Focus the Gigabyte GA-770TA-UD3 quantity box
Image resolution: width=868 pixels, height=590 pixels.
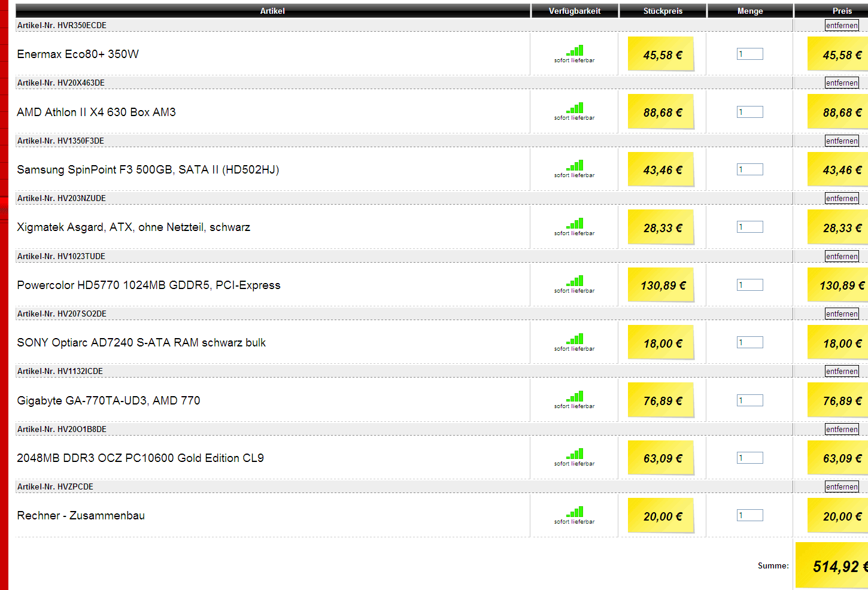749,400
